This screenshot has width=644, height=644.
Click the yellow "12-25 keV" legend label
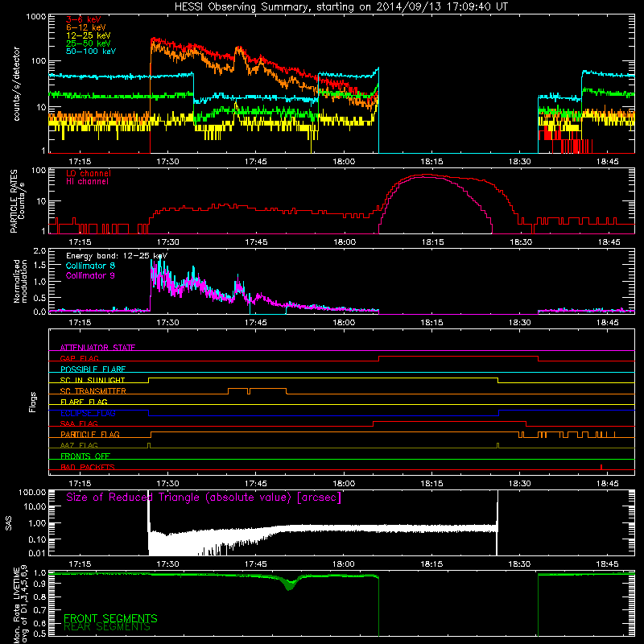89,35
